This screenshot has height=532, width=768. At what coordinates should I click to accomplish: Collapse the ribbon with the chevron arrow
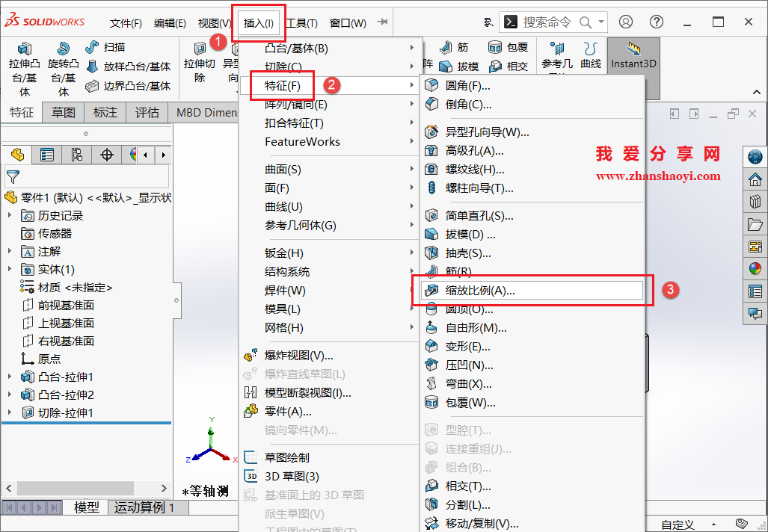tap(757, 91)
